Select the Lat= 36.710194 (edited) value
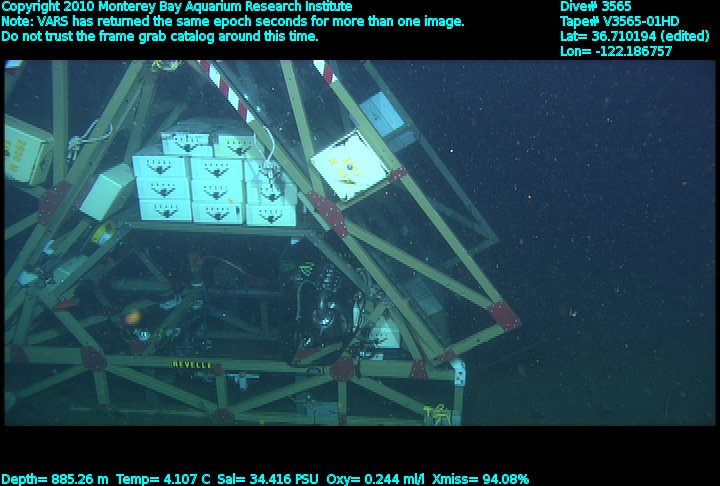Viewport: 720px width, 486px height. click(635, 36)
